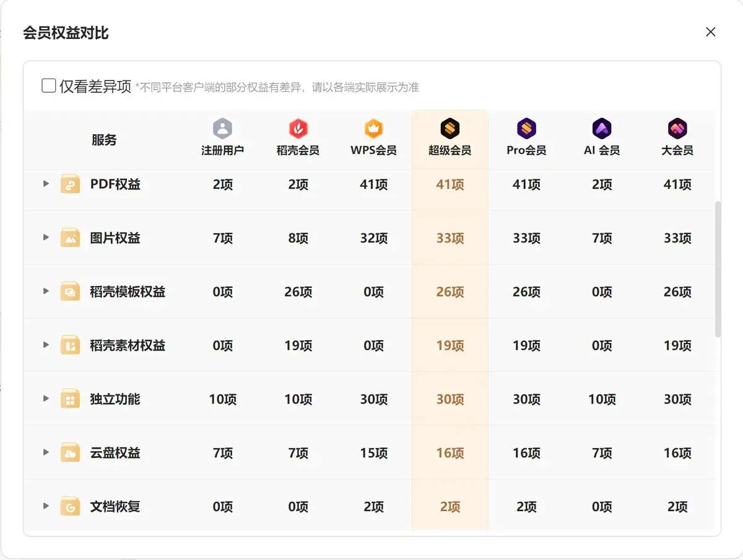Click the 注册用户 gray avatar icon
Image resolution: width=743 pixels, height=560 pixels.
[222, 129]
